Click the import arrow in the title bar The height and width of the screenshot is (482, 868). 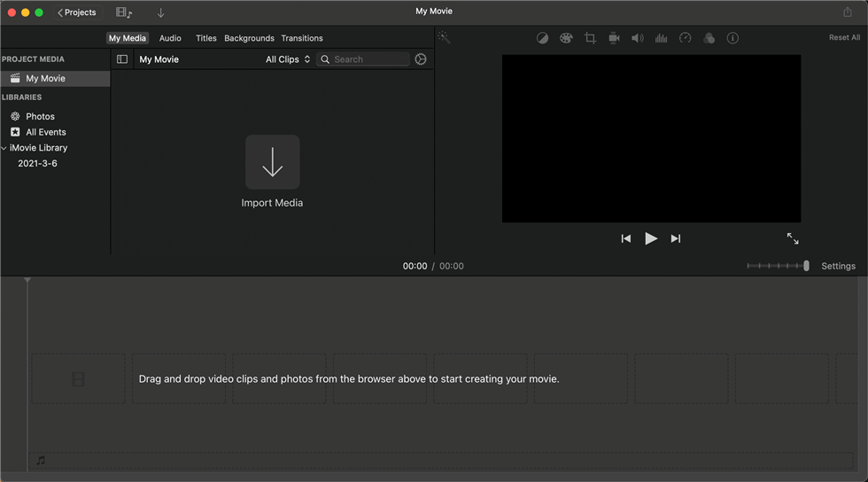(160, 12)
